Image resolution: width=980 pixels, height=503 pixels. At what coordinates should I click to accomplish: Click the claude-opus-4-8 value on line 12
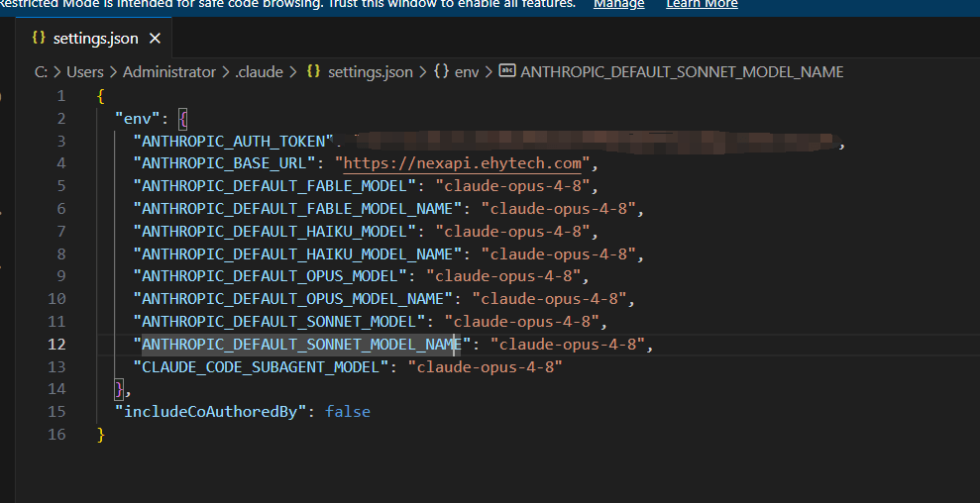(x=568, y=345)
